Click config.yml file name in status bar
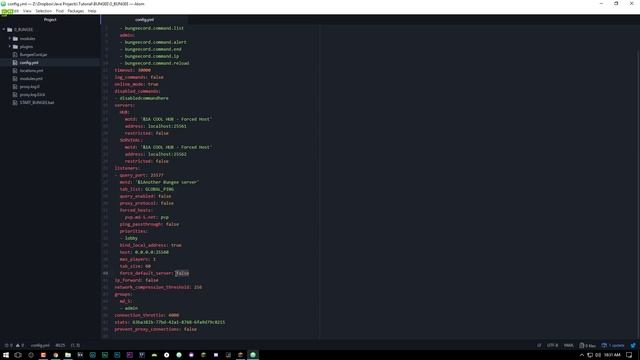 pos(40,345)
